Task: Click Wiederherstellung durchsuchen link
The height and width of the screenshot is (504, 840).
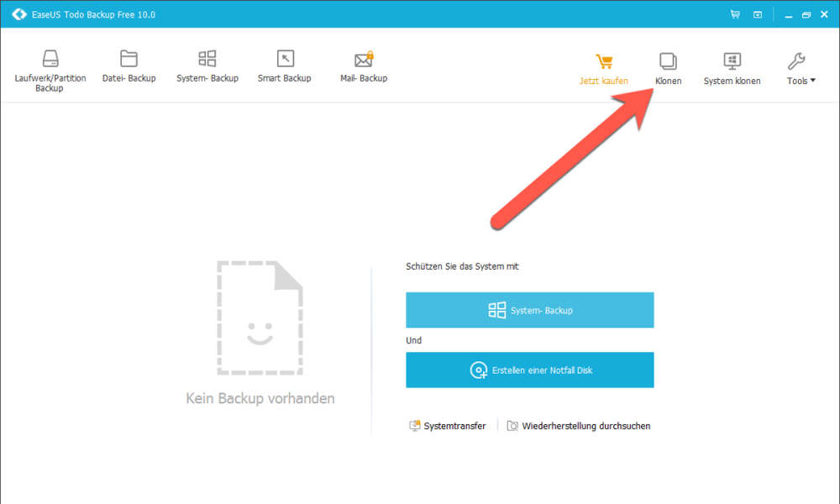Action: coord(579,426)
